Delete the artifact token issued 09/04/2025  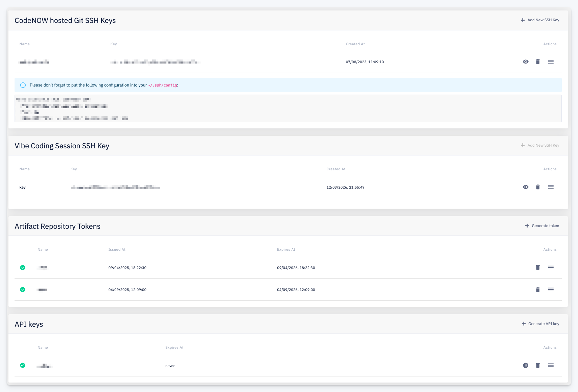click(538, 267)
